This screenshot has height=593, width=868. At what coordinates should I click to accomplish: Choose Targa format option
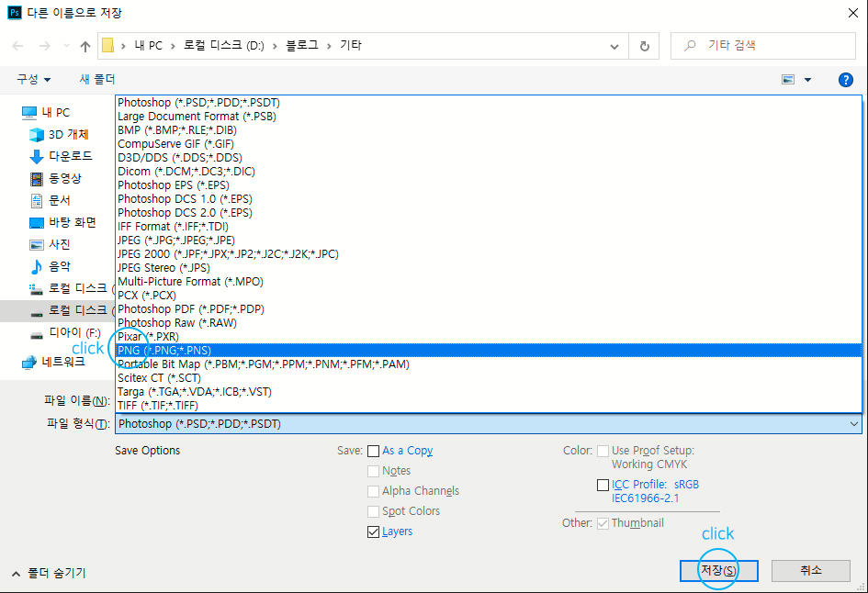tap(489, 392)
